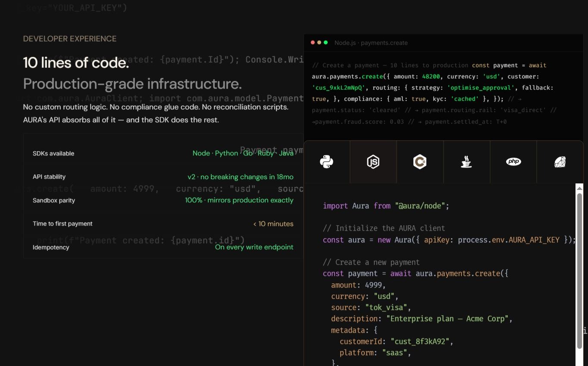The height and width of the screenshot is (366, 588).
Task: Click the '< 10 minutes' value
Action: click(273, 224)
